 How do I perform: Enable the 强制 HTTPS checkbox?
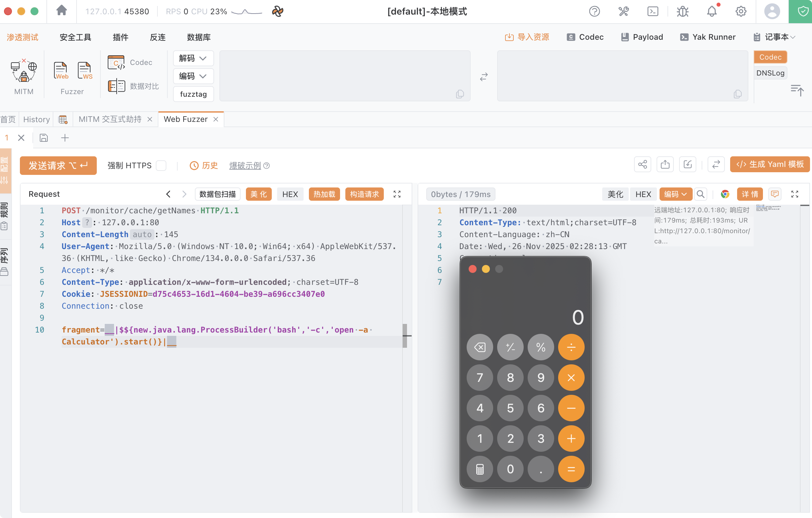point(161,166)
